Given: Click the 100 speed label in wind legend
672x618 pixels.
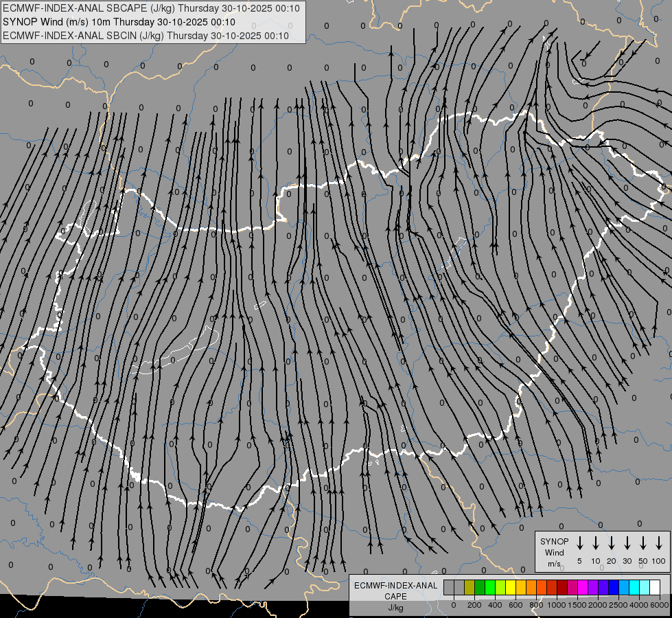Looking at the screenshot, I should 659,561.
